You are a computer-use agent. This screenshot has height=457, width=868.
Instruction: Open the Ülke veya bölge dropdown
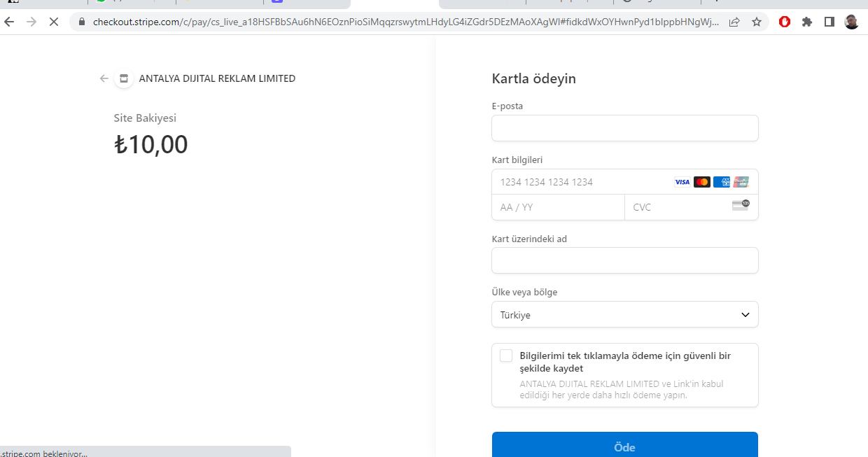pos(625,314)
